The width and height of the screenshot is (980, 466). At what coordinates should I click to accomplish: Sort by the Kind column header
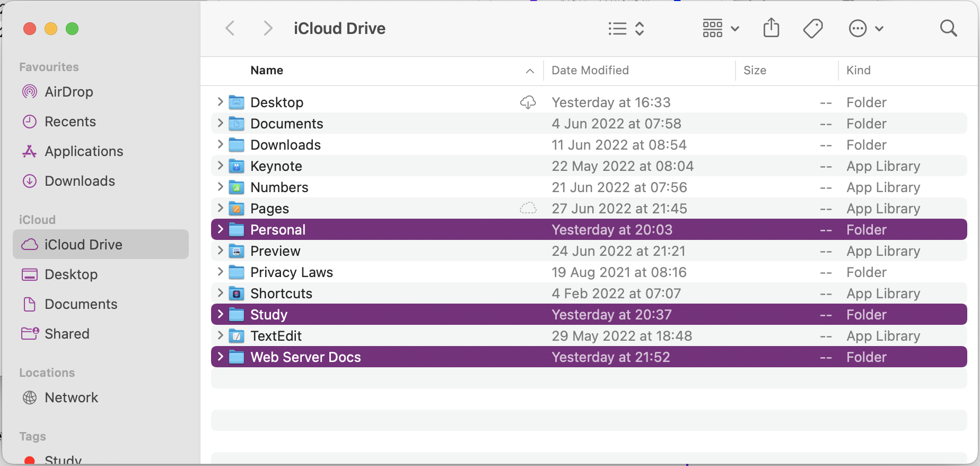859,70
